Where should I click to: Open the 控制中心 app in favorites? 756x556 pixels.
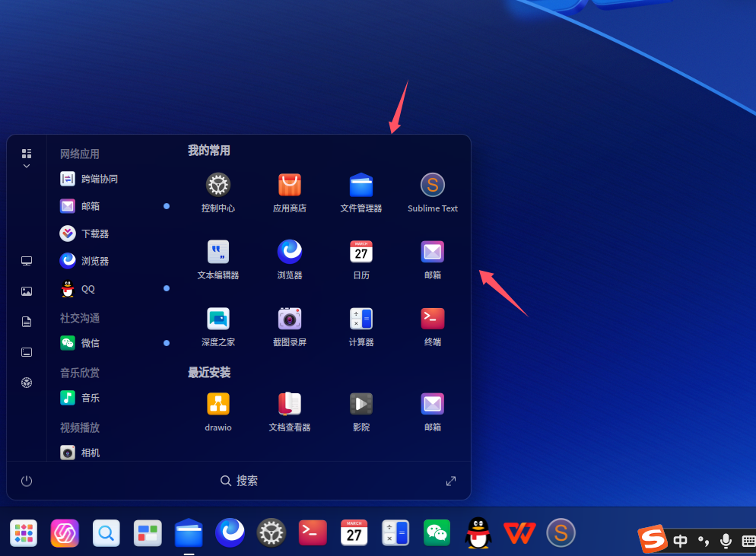[x=218, y=192]
